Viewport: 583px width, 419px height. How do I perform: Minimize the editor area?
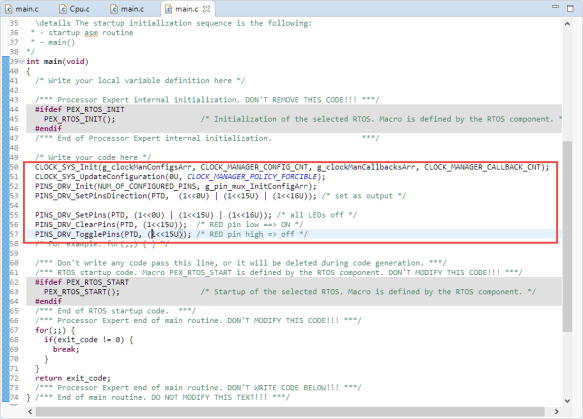[x=555, y=7]
